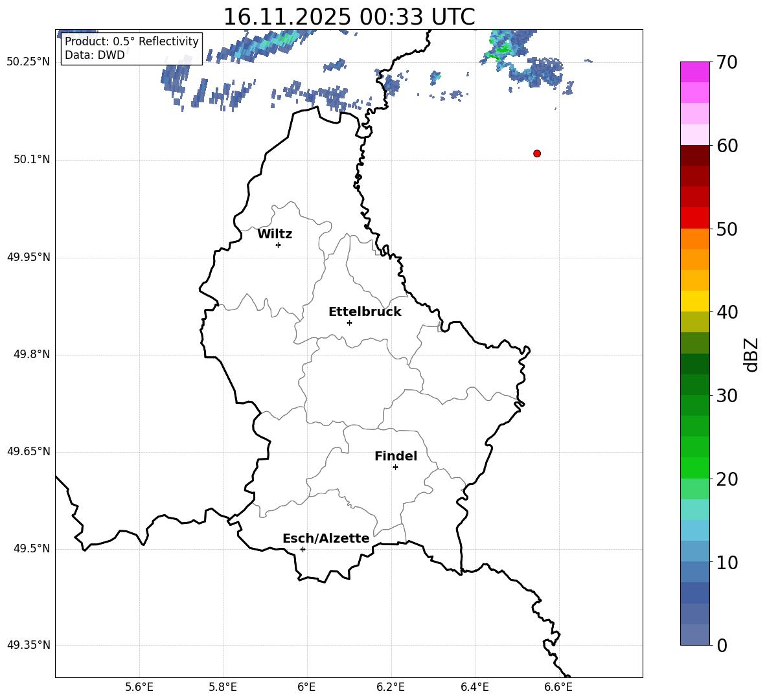Click the longitude label 6.2°E
The image size is (767, 700).
click(x=391, y=687)
